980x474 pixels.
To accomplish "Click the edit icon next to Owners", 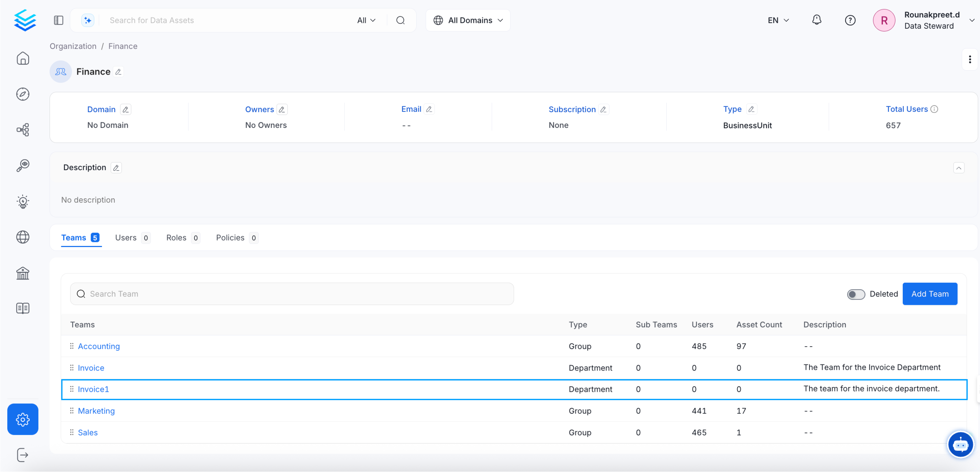I will click(282, 110).
